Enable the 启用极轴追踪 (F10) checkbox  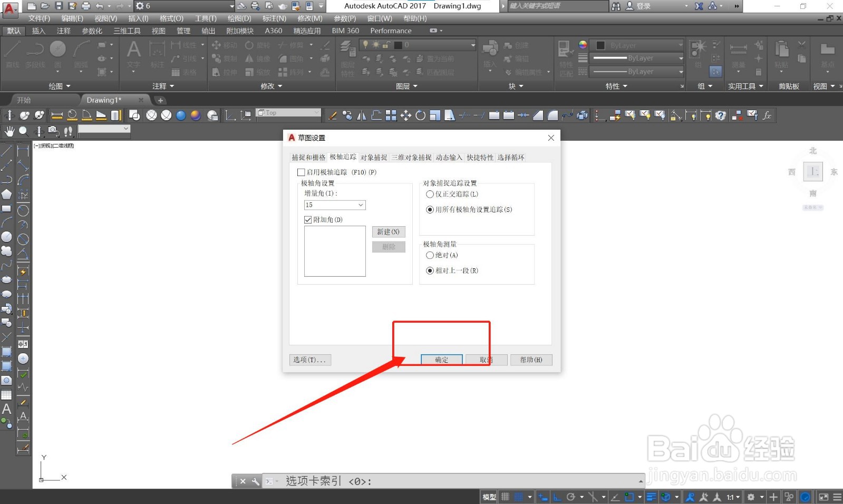tap(301, 172)
